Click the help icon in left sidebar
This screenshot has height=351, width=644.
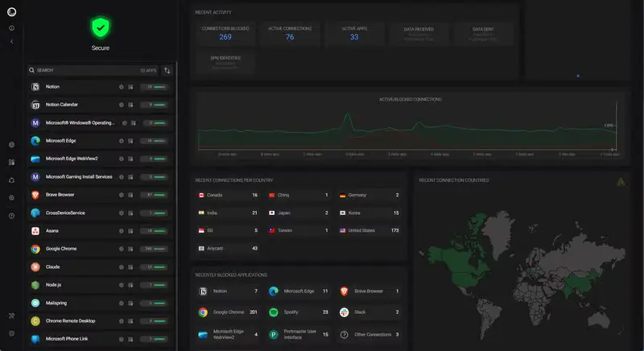tap(11, 216)
